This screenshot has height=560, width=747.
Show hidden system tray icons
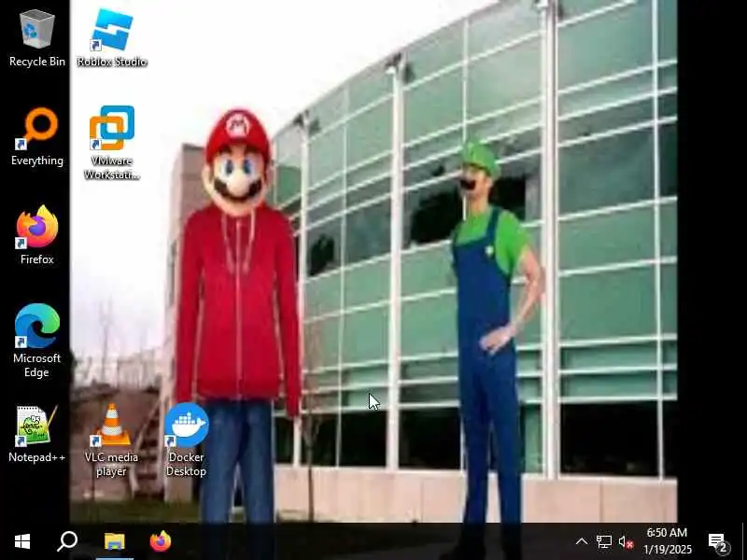pos(582,541)
